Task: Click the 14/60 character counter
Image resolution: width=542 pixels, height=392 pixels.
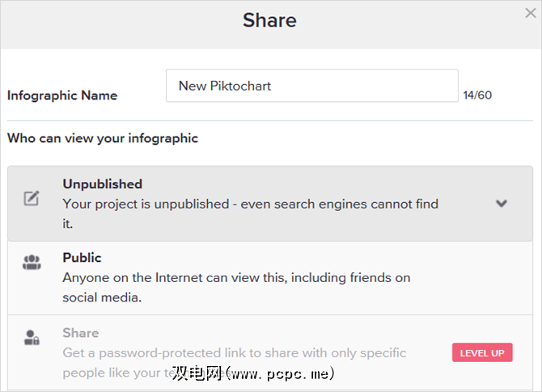Action: tap(477, 95)
